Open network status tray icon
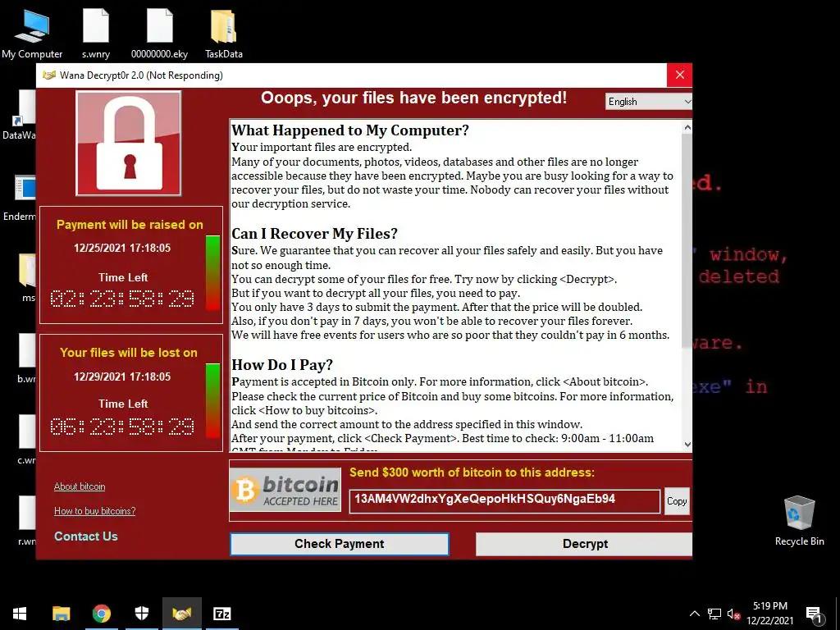 (714, 614)
